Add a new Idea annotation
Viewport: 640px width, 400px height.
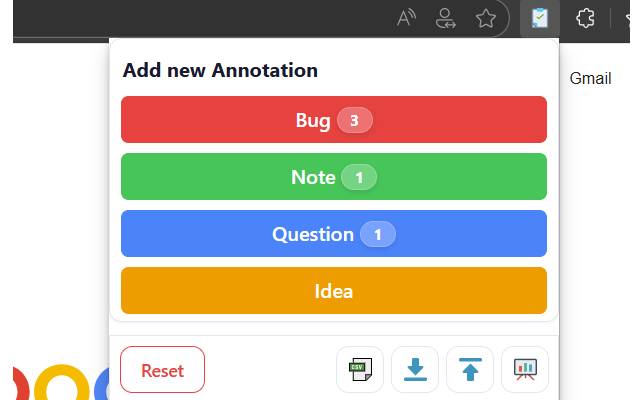(x=334, y=291)
